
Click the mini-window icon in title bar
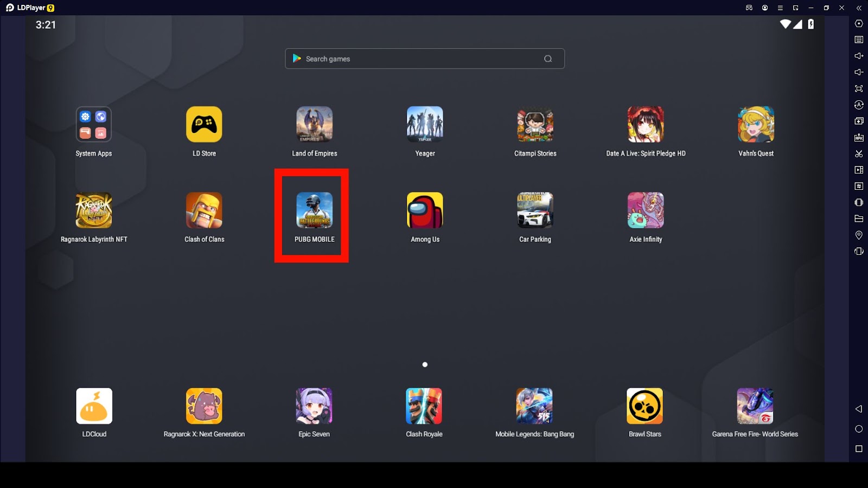pos(796,8)
